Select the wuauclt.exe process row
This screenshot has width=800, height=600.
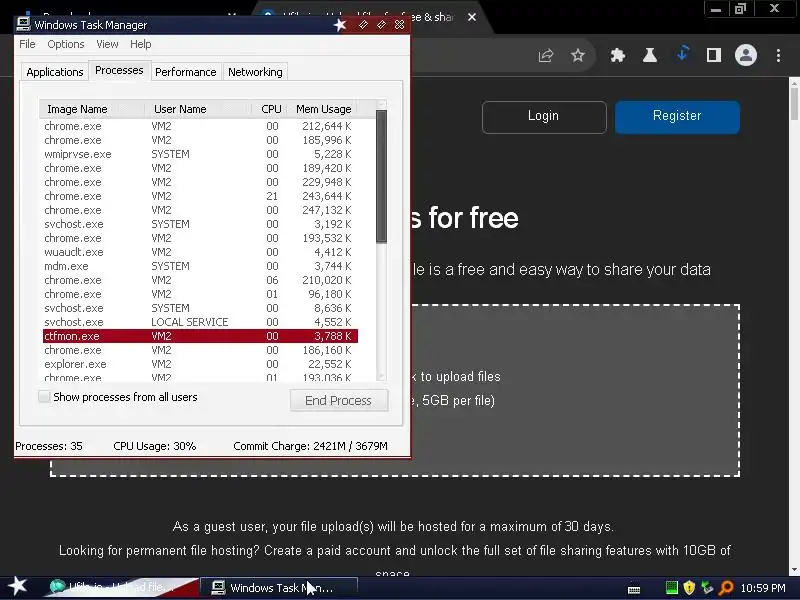point(200,252)
